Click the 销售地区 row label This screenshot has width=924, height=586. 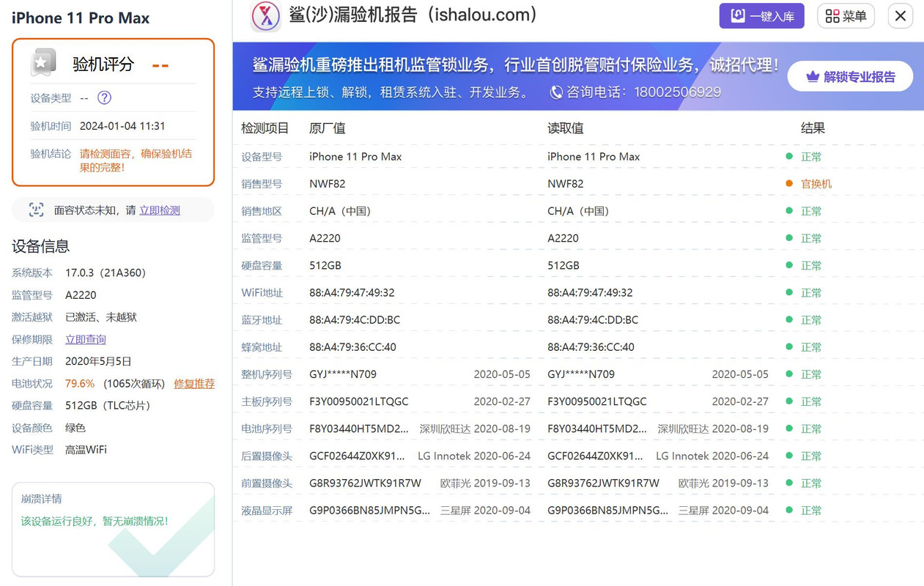[262, 211]
